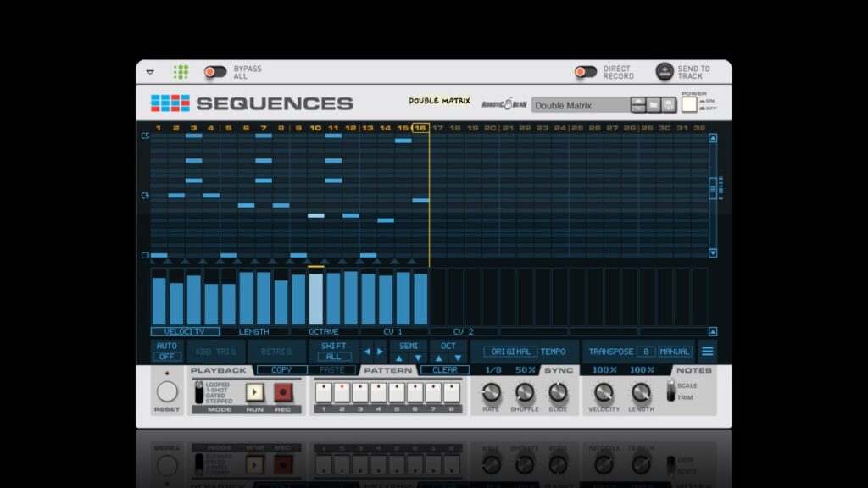The image size is (868, 488).
Task: Click the Copy pattern button
Action: click(x=281, y=369)
